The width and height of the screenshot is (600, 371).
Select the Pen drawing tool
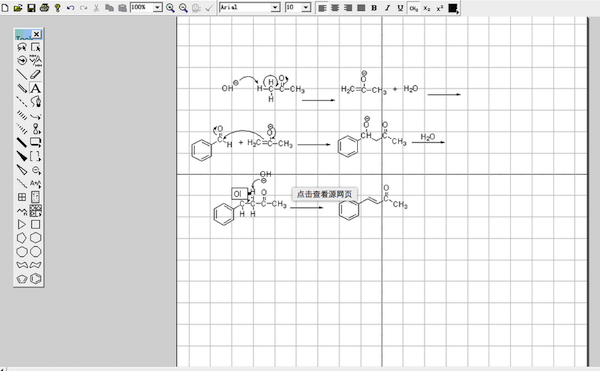click(36, 101)
